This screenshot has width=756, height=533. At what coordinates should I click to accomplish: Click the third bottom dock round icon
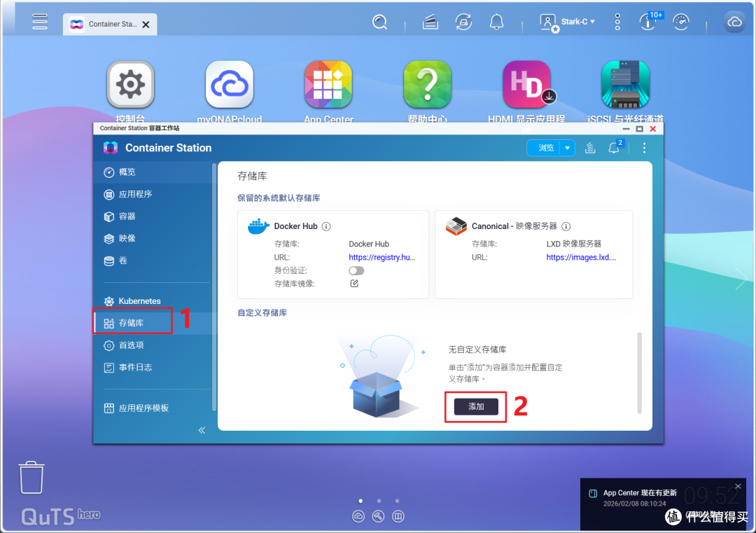398,517
